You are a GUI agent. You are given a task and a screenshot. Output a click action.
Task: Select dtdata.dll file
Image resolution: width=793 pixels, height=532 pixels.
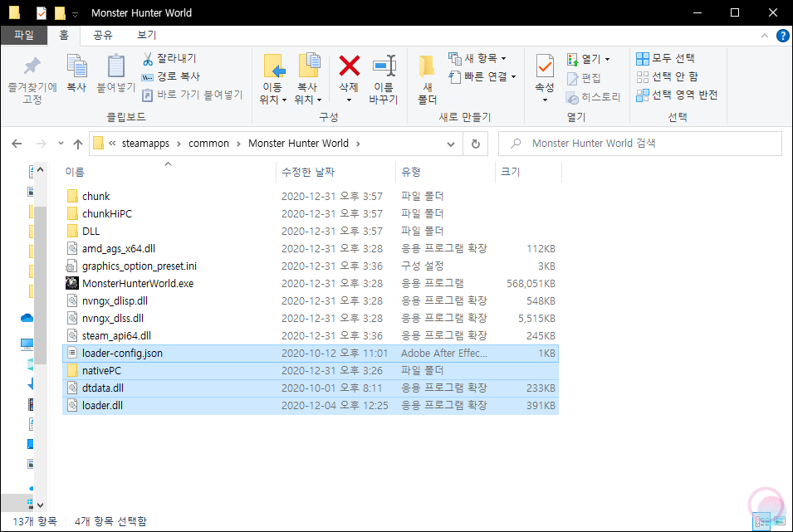(311, 388)
